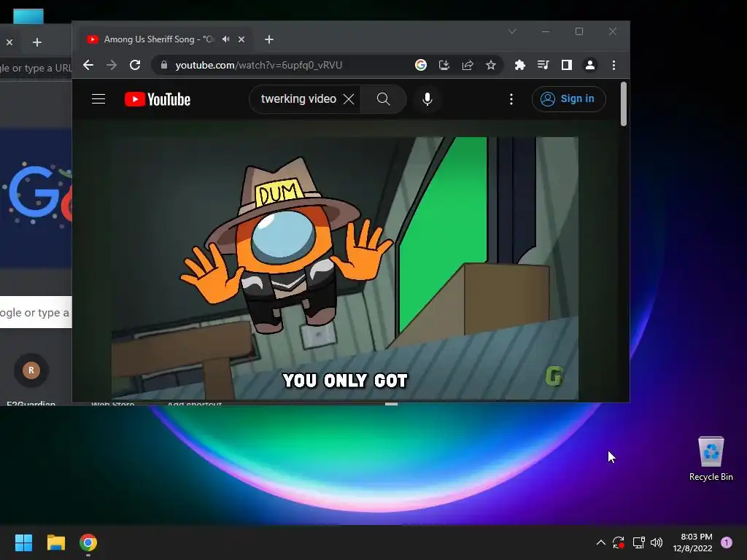The height and width of the screenshot is (560, 747).
Task: Close tab in the background Chrome window
Action: (x=9, y=42)
